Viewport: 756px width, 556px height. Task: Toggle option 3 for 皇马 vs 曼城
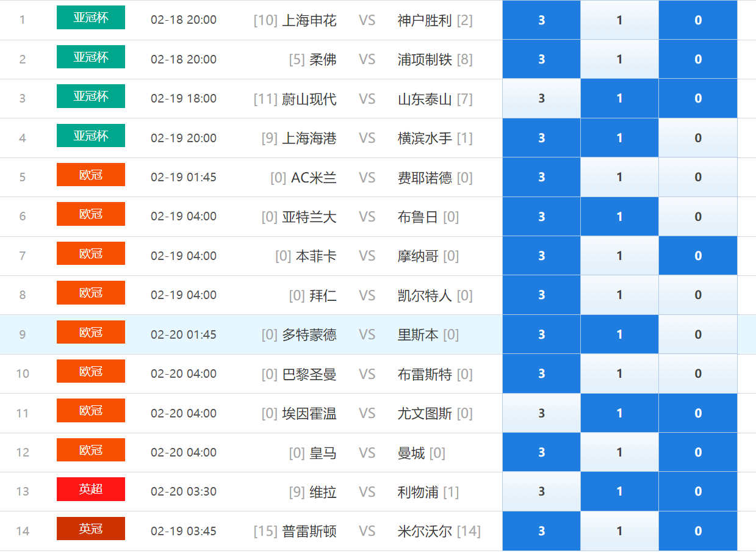(x=541, y=452)
